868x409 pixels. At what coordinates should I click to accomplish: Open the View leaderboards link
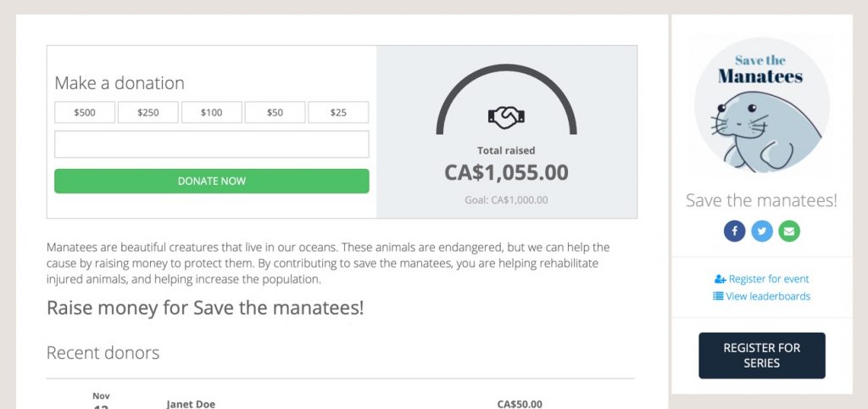[x=767, y=296]
